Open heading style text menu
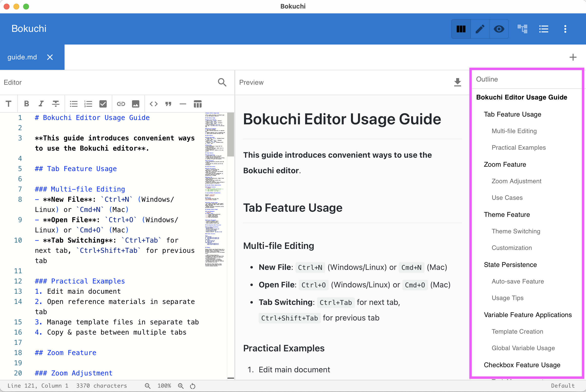 9,104
